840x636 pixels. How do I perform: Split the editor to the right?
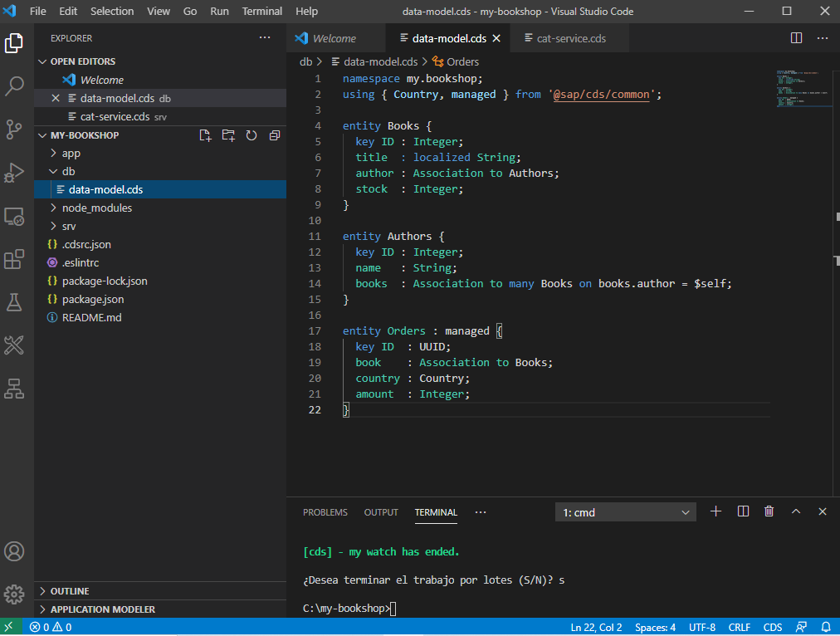pyautogui.click(x=796, y=38)
